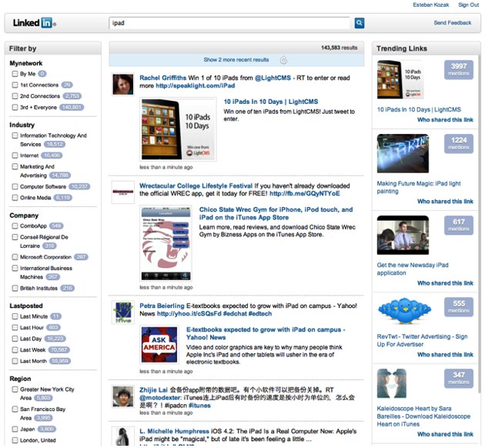Viewport: 485px width, 448px height.
Task: Click the @motodexter mention
Action: [x=160, y=398]
